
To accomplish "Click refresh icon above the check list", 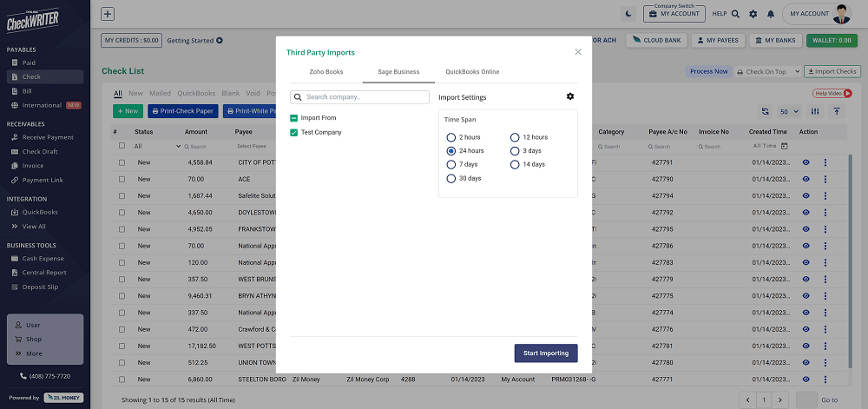I will [765, 111].
